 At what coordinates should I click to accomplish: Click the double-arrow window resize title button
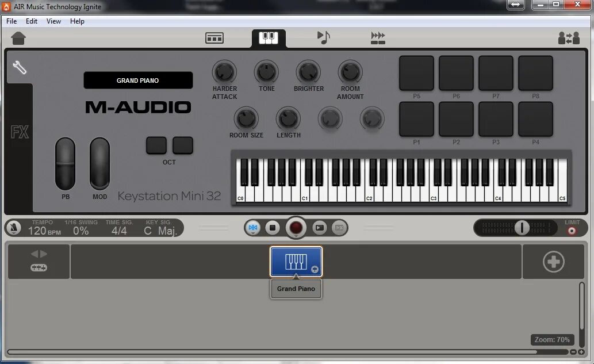(x=516, y=5)
